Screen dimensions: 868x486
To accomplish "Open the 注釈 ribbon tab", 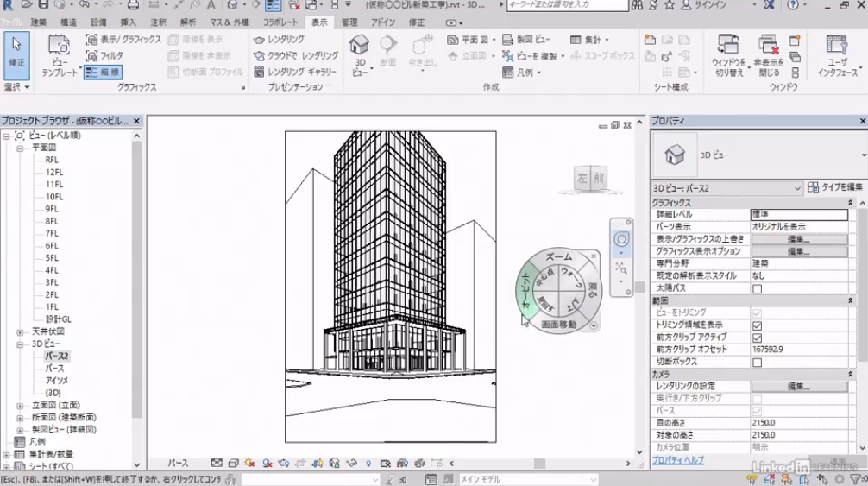I will [158, 22].
